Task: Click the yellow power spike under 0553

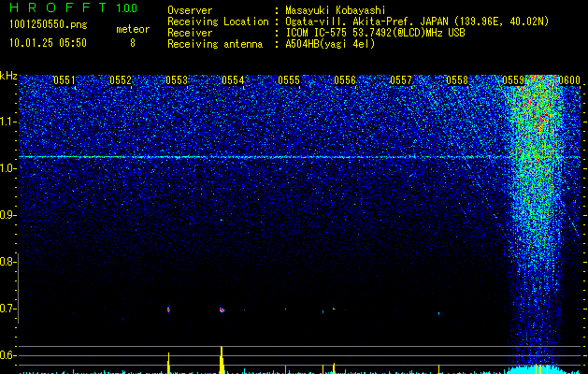Action: 169,363
